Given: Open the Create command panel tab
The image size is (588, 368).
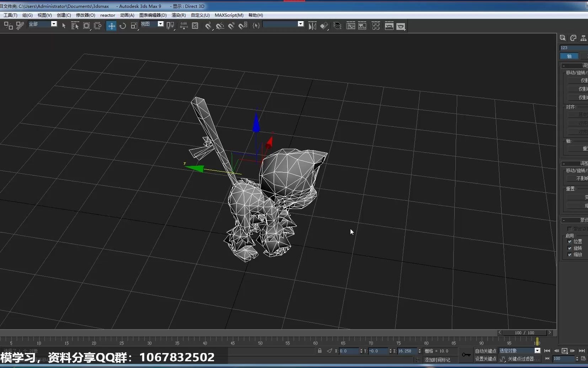Looking at the screenshot, I should 563,38.
